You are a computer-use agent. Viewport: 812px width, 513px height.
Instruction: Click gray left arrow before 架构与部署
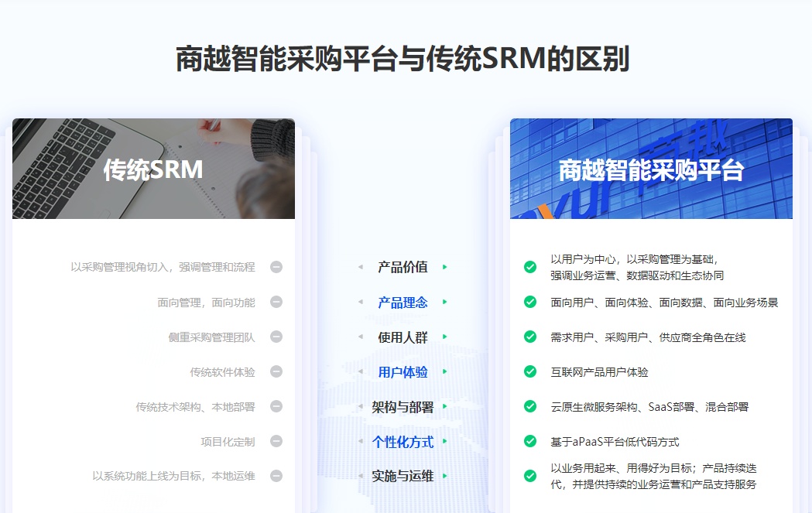361,406
